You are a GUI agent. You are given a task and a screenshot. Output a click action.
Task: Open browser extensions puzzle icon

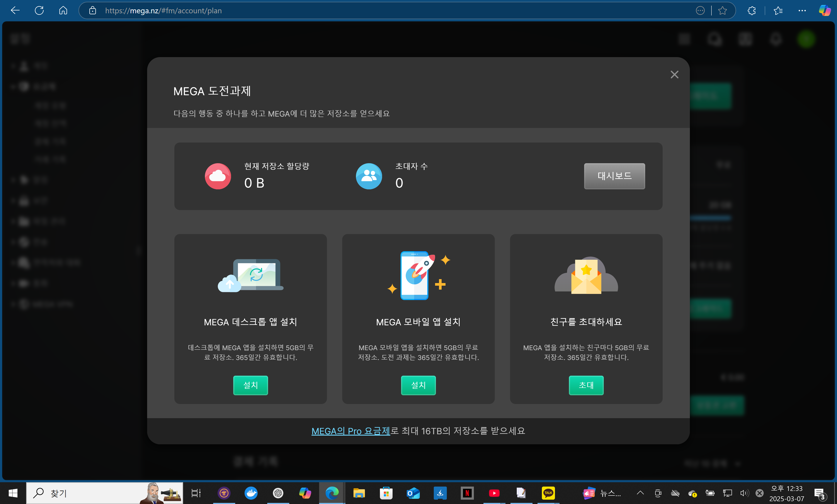751,10
